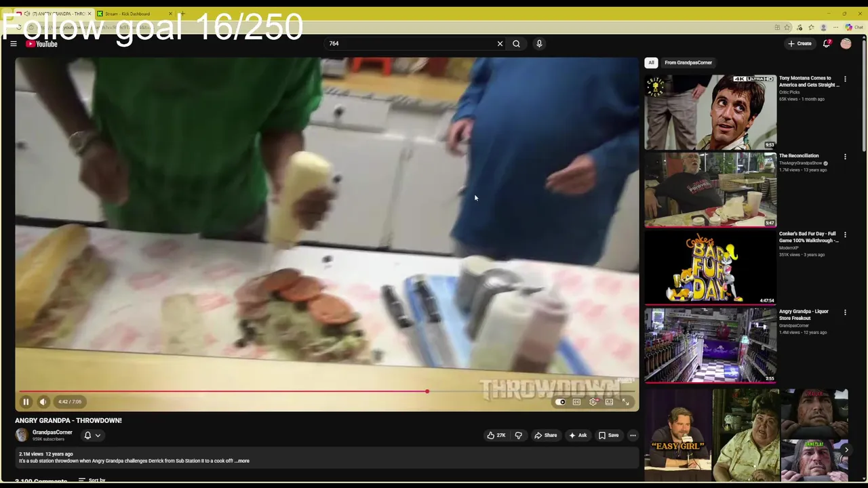The image size is (868, 488).
Task: Open the Copilot Chat button
Action: tap(854, 28)
